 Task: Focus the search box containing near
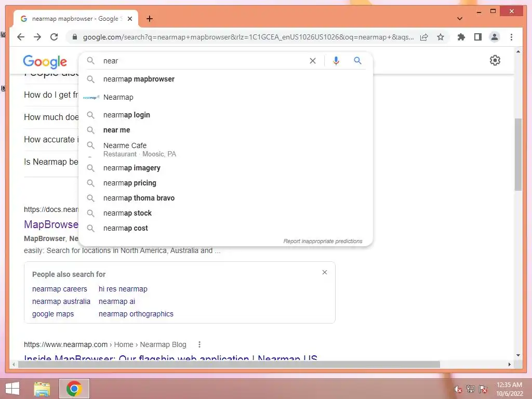204,61
